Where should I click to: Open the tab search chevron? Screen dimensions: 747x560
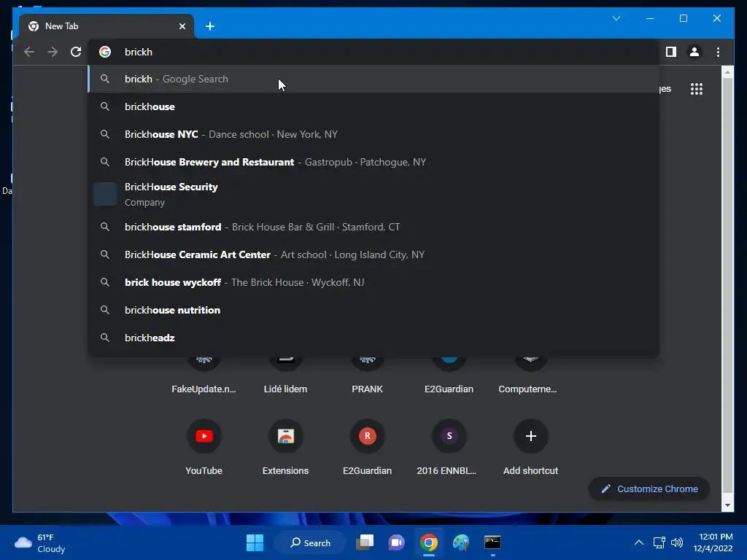[616, 18]
